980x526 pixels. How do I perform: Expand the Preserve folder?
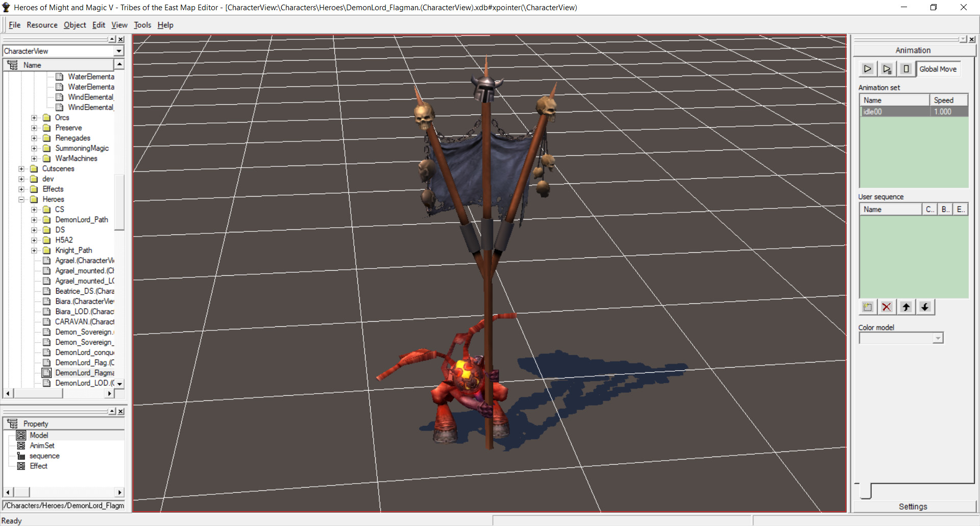34,128
